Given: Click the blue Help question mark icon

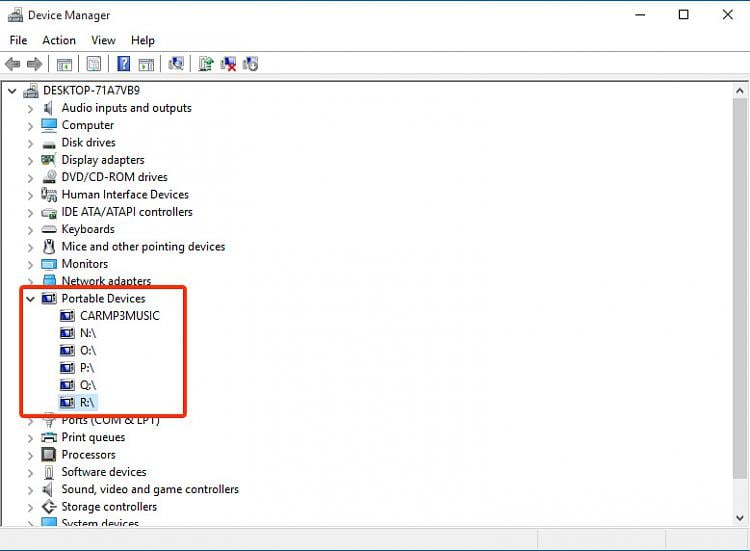Looking at the screenshot, I should (123, 64).
